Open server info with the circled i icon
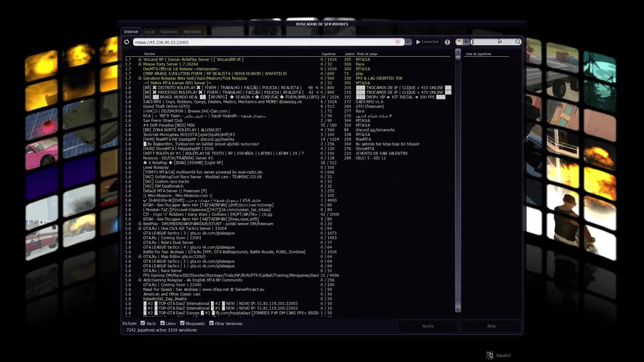Viewport: 644px width, 362px height. [x=447, y=42]
